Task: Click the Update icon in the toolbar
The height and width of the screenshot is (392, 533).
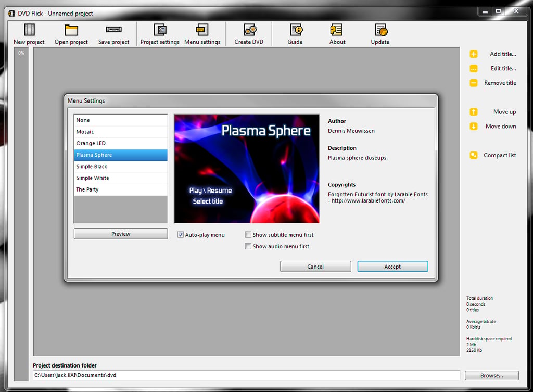Action: pyautogui.click(x=381, y=30)
